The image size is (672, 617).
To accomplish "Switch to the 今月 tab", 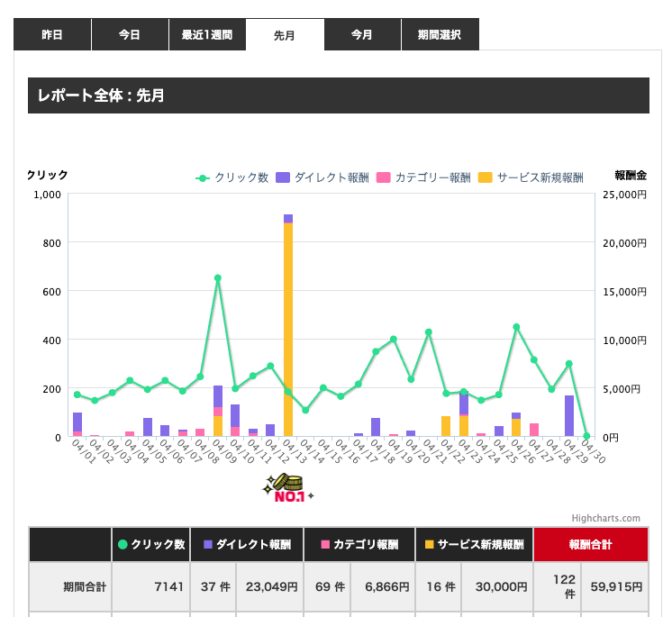I will point(362,34).
